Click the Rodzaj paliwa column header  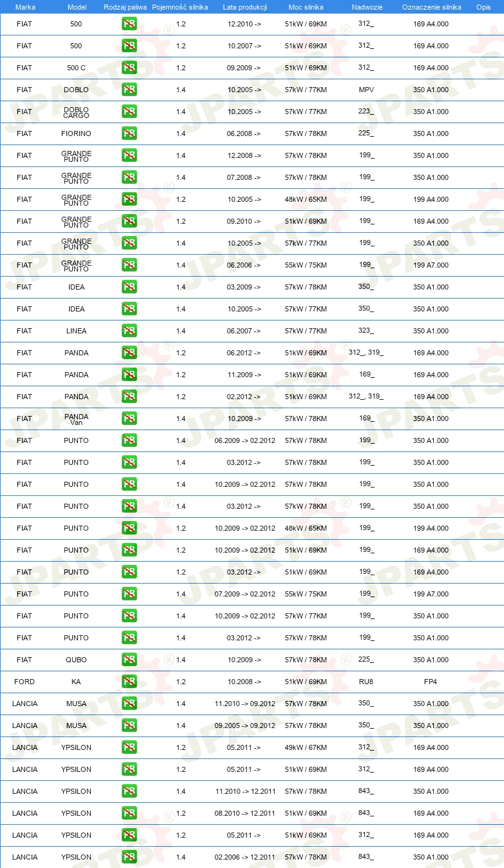pyautogui.click(x=125, y=7)
